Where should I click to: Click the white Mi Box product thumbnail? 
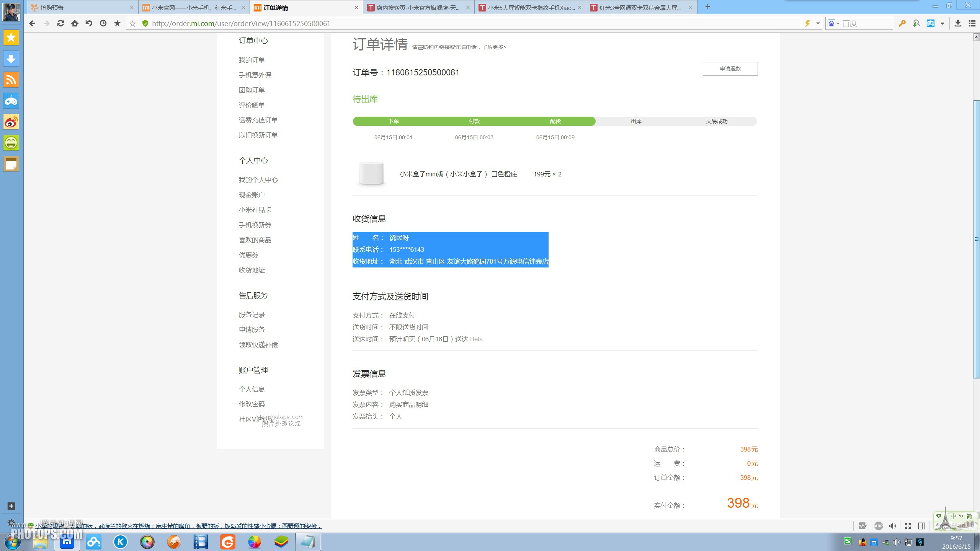click(x=371, y=173)
